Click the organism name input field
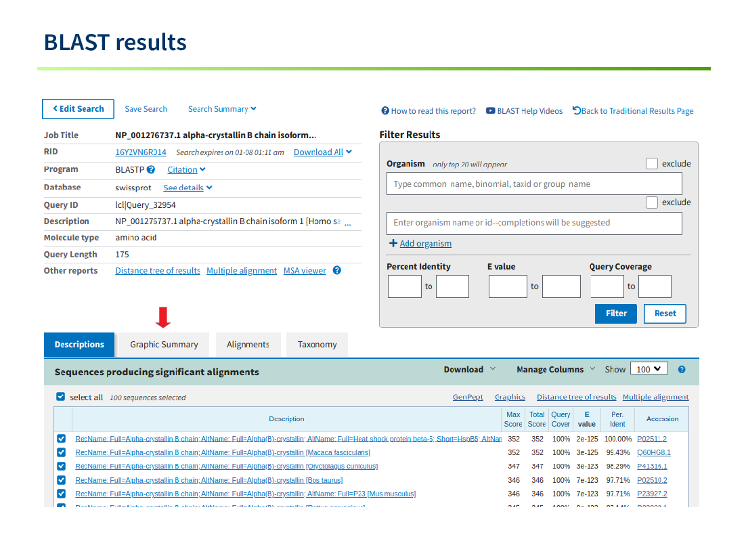Screen dimensions: 746x560 coord(534,184)
